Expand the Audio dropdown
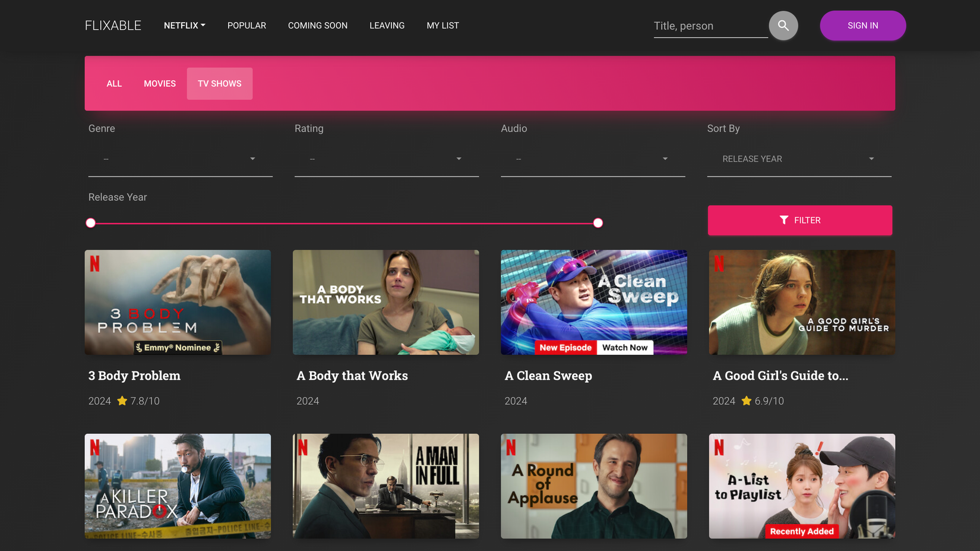This screenshot has height=551, width=980. point(593,159)
